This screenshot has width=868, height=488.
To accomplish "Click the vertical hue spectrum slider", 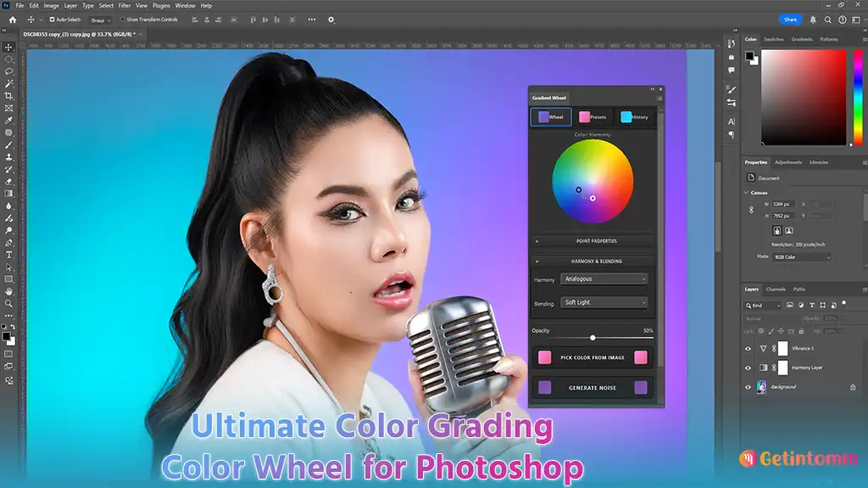I will (858, 97).
